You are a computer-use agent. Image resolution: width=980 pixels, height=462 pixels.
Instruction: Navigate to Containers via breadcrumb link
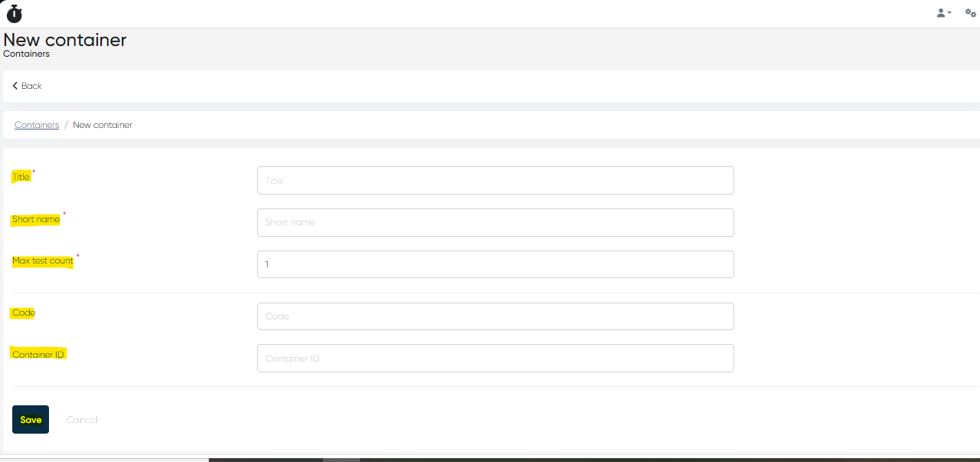click(x=37, y=125)
